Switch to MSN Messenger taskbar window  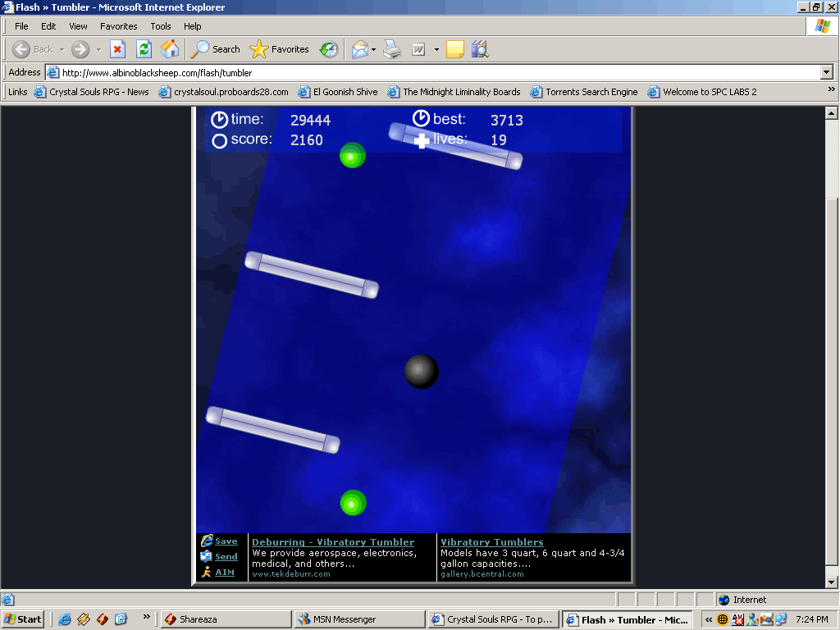click(359, 620)
